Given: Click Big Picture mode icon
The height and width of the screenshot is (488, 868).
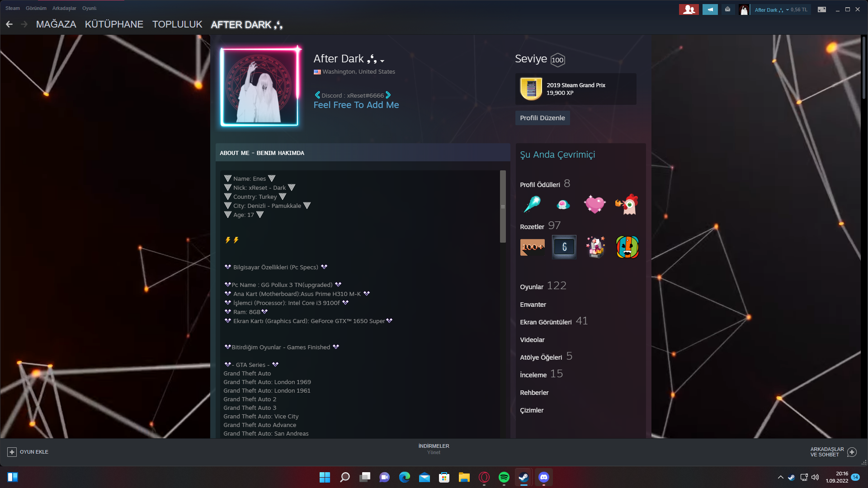Looking at the screenshot, I should [822, 9].
